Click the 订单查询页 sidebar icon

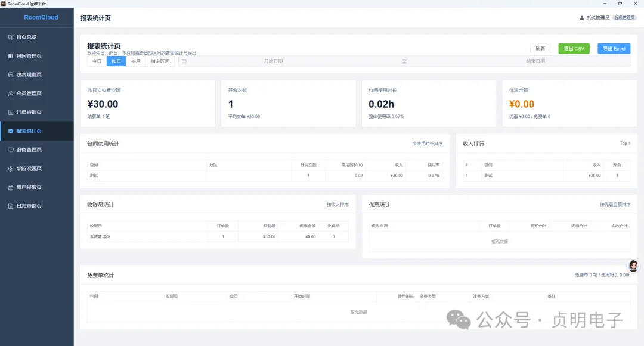[11, 113]
